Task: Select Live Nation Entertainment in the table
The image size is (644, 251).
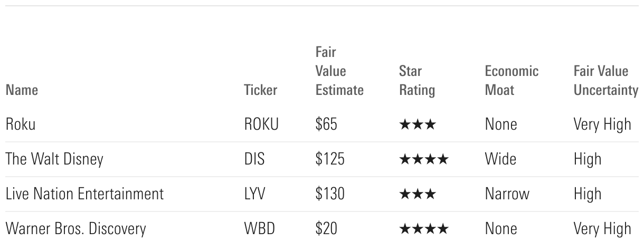Action: coord(84,194)
